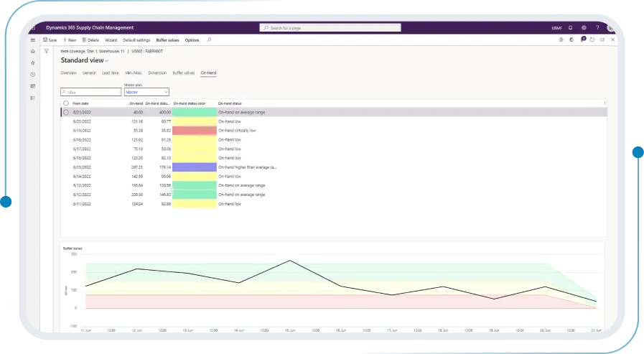The image size is (644, 354).
Task: Switch to the Buffer values tab
Action: click(184, 73)
